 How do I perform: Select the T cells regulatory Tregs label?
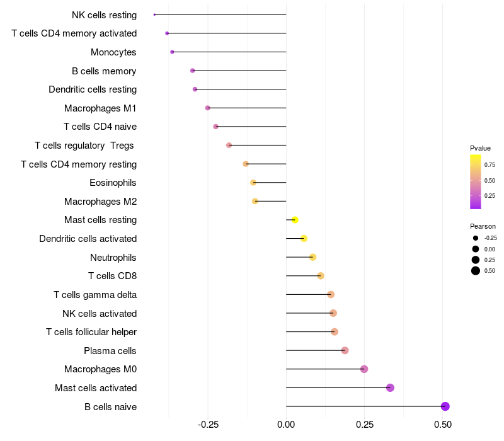[x=84, y=146]
